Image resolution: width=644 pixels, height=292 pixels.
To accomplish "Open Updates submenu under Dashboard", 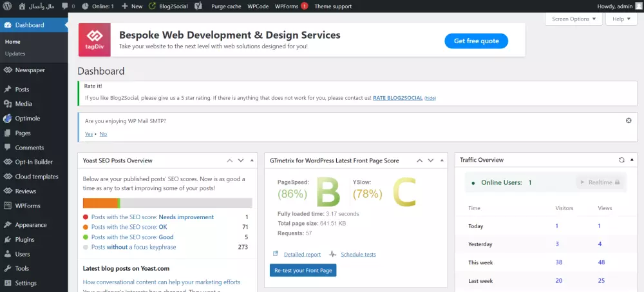I will pos(15,54).
